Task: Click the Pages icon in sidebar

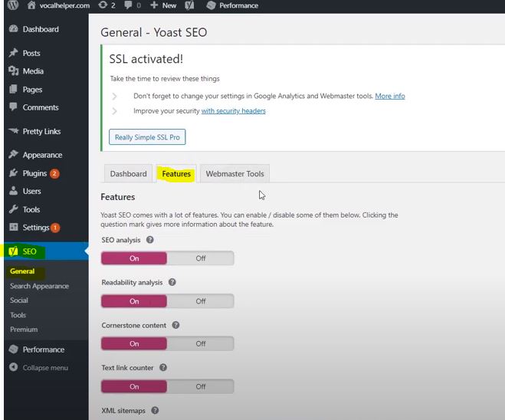Action: 14,89
